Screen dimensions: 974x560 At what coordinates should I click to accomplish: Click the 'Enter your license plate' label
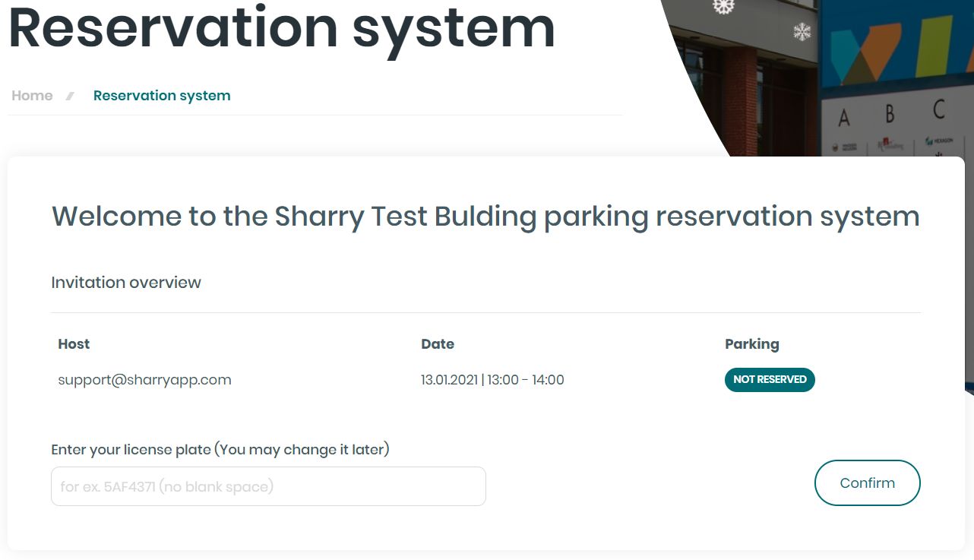point(220,450)
